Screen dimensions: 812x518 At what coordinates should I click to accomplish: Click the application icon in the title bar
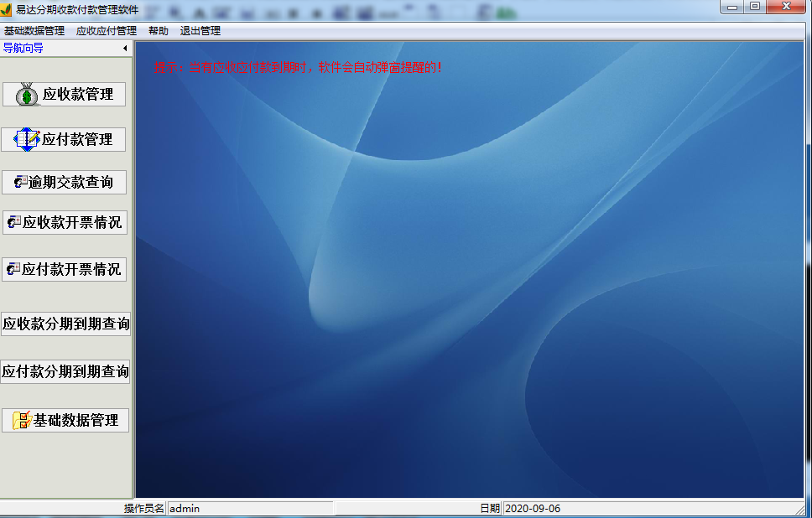coord(7,8)
